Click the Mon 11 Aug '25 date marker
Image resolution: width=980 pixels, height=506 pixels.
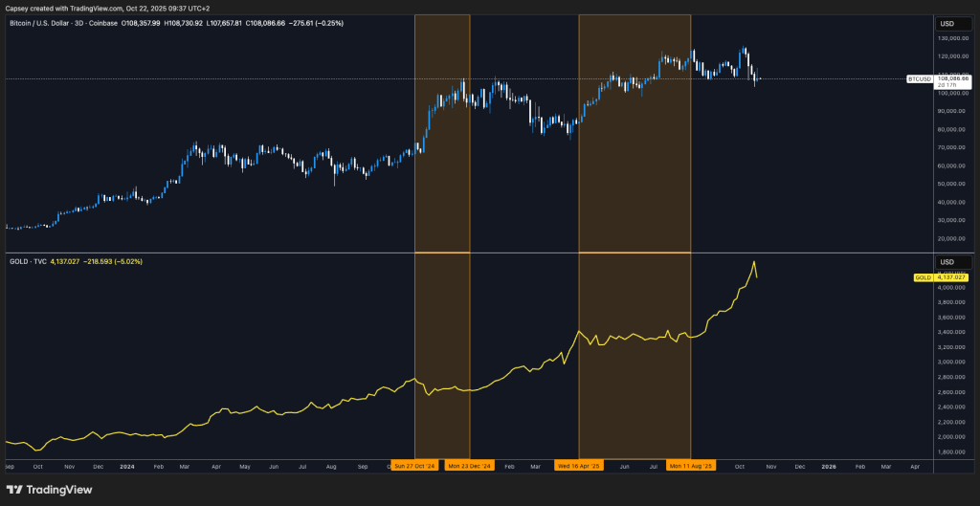690,466
